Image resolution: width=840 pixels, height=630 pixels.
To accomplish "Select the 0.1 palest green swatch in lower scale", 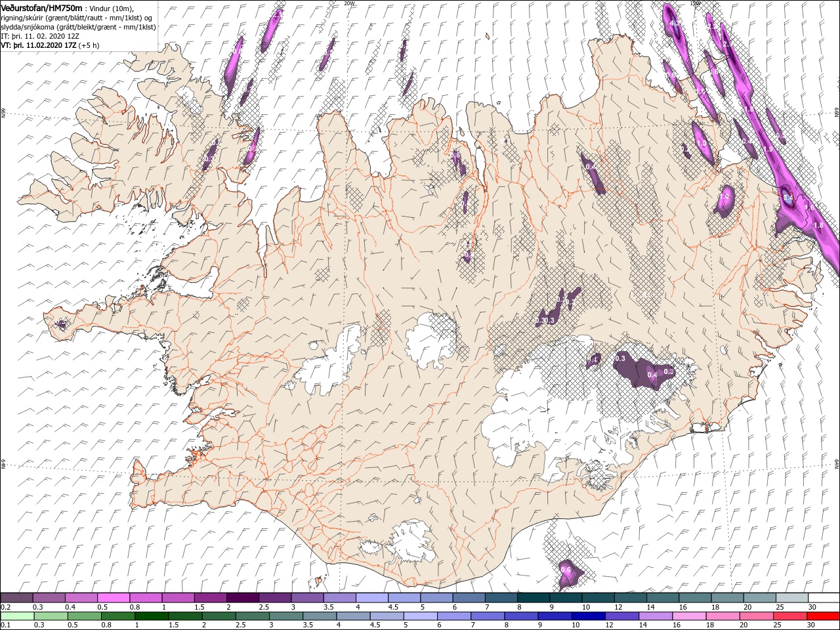I will [17, 616].
